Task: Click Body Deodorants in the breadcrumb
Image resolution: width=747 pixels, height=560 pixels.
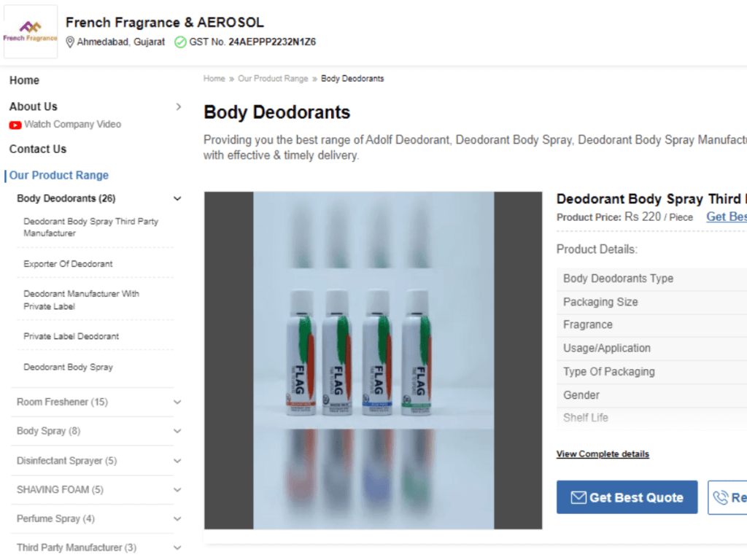Action: 352,79
